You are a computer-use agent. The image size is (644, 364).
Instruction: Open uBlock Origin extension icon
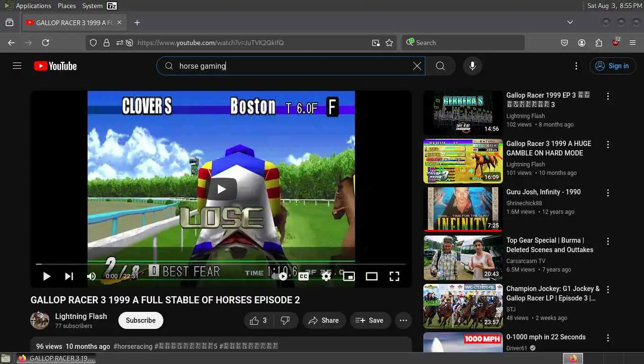(616, 42)
